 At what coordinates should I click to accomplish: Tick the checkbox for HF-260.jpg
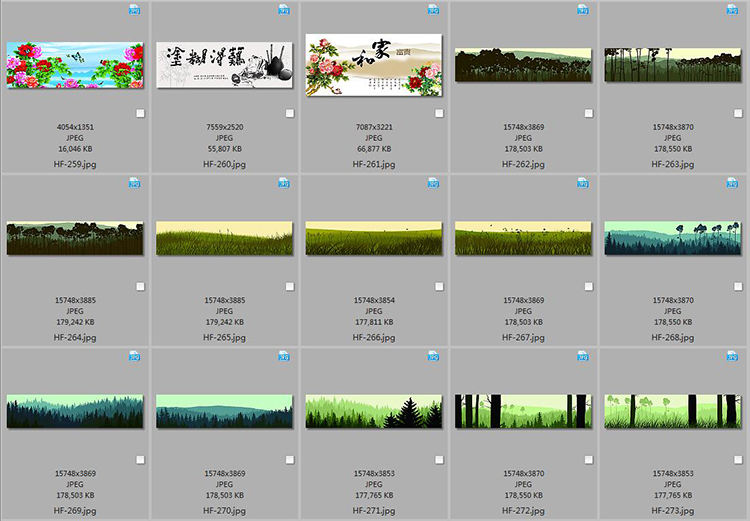[x=290, y=114]
